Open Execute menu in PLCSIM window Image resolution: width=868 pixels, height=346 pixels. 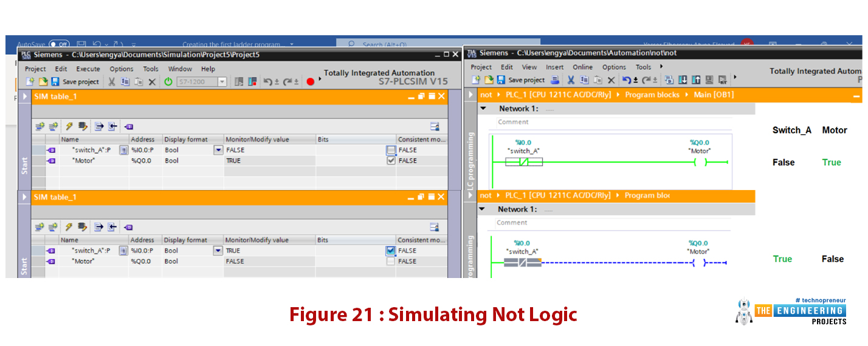coord(88,69)
